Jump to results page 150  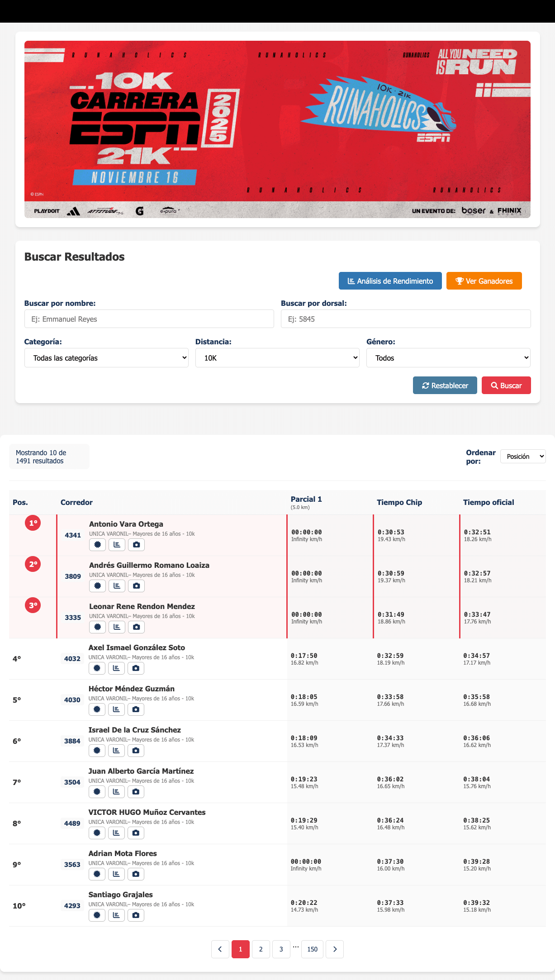click(313, 949)
